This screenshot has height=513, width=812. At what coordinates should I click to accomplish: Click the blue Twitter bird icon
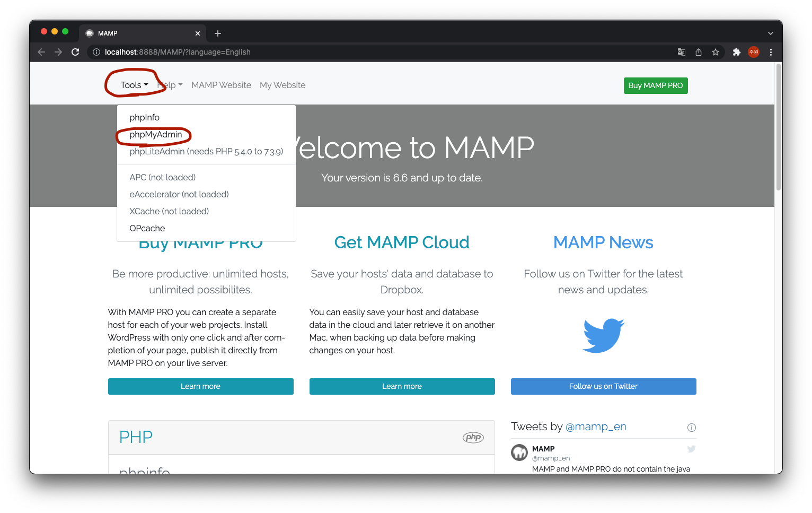tap(603, 335)
